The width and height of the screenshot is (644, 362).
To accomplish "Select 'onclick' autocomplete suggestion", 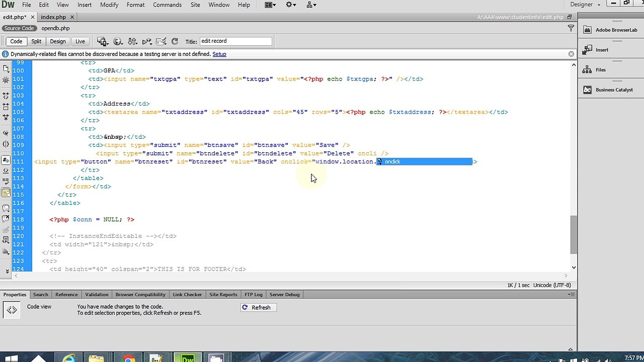I will pos(425,161).
